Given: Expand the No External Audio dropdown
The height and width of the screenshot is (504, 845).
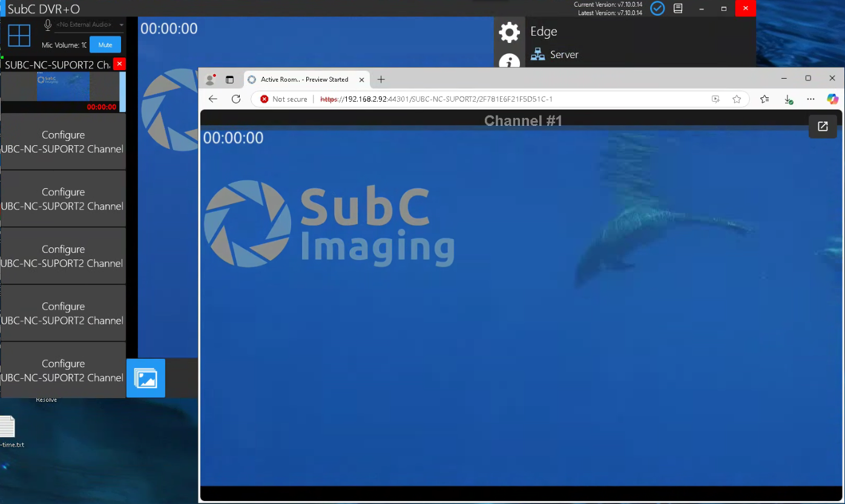Looking at the screenshot, I should [121, 25].
